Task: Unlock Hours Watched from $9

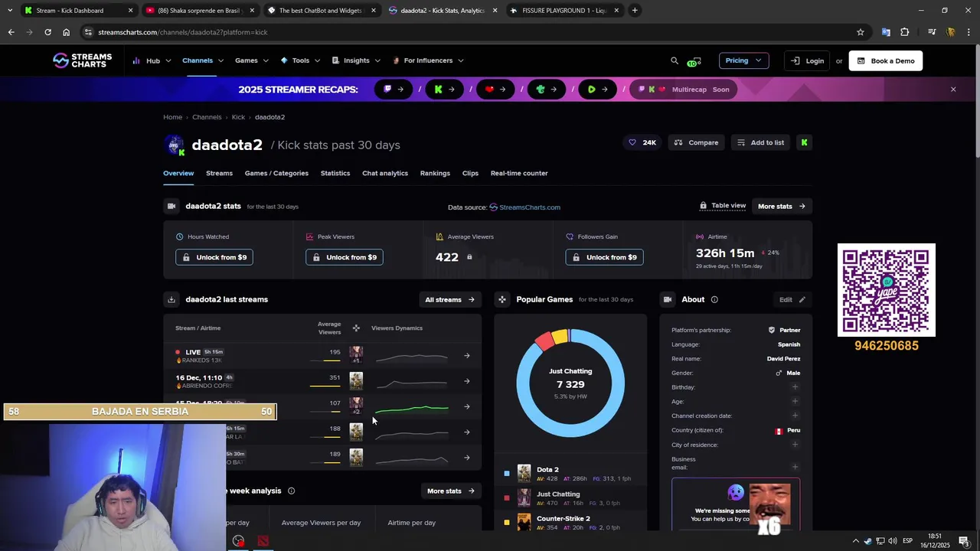Action: (x=214, y=257)
